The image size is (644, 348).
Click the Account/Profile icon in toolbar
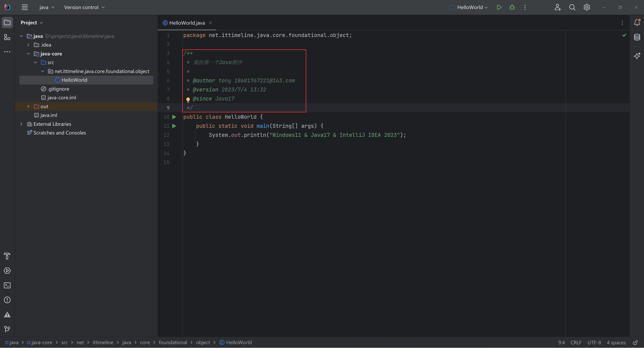click(x=557, y=7)
